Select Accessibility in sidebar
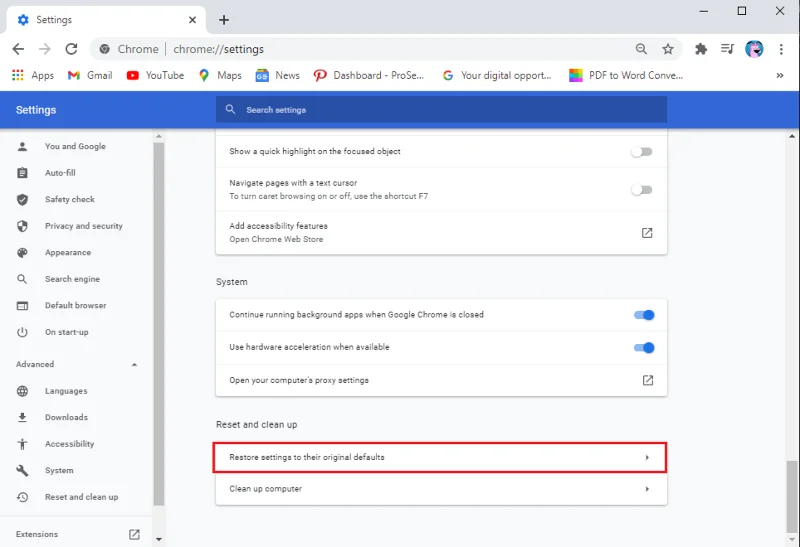This screenshot has width=800, height=547. click(69, 444)
